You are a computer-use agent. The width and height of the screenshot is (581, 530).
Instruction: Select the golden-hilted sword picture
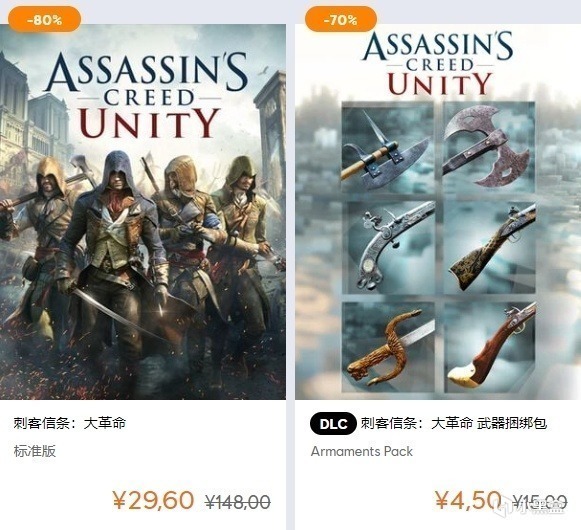388,348
